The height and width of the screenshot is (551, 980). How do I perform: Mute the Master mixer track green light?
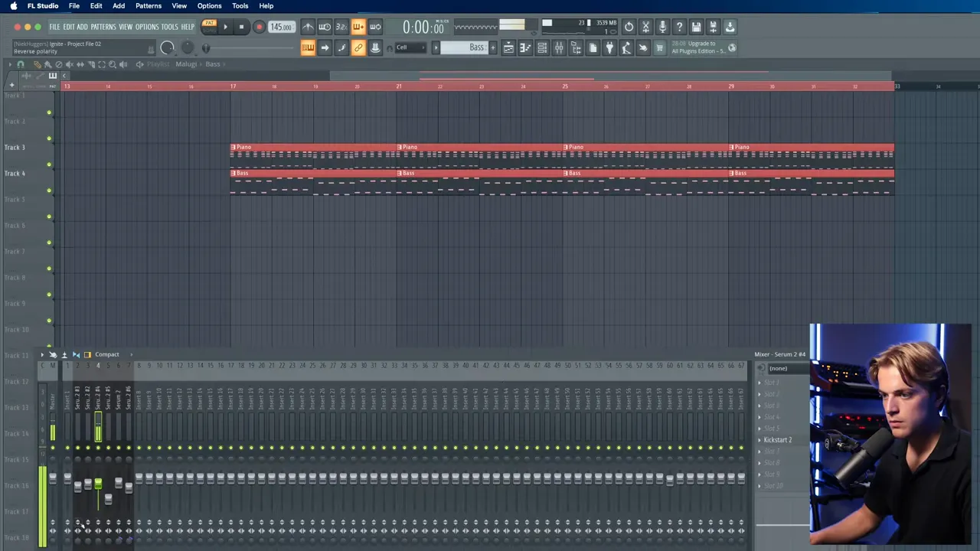pos(52,448)
